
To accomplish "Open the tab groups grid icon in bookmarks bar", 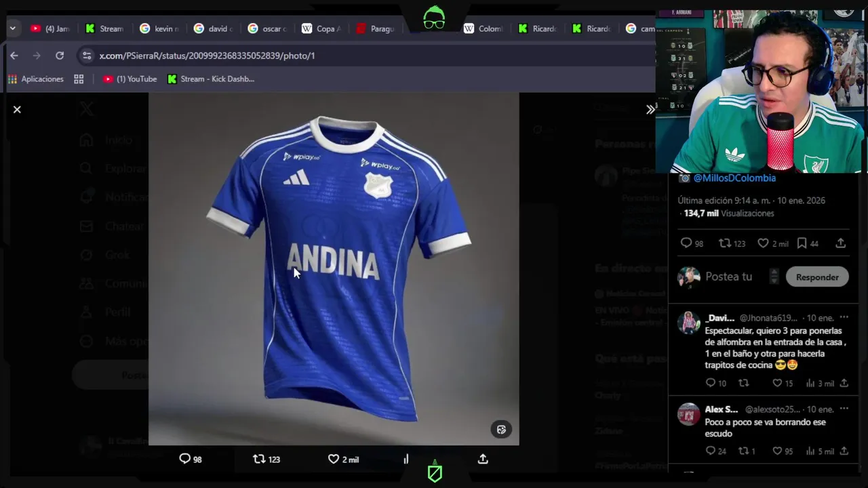I will (x=79, y=79).
